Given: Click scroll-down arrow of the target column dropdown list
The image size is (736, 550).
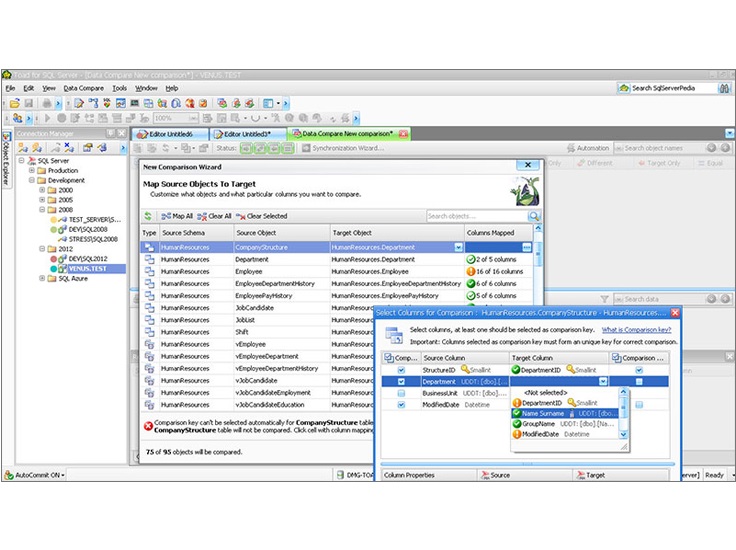Looking at the screenshot, I should click(x=623, y=435).
